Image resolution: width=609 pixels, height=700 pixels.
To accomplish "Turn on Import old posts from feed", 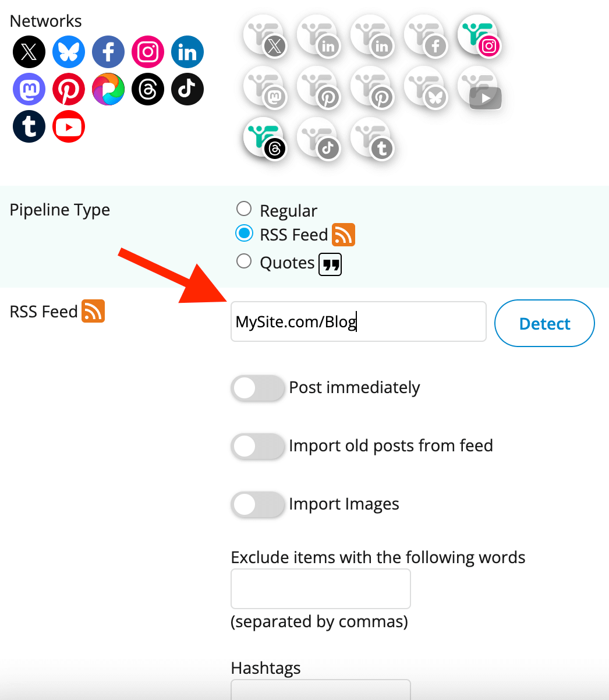I will click(257, 447).
